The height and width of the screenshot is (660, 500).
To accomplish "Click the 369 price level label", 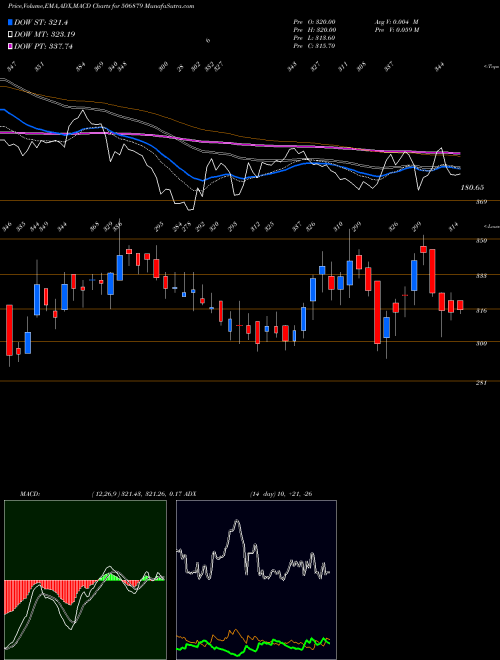I will (x=481, y=202).
